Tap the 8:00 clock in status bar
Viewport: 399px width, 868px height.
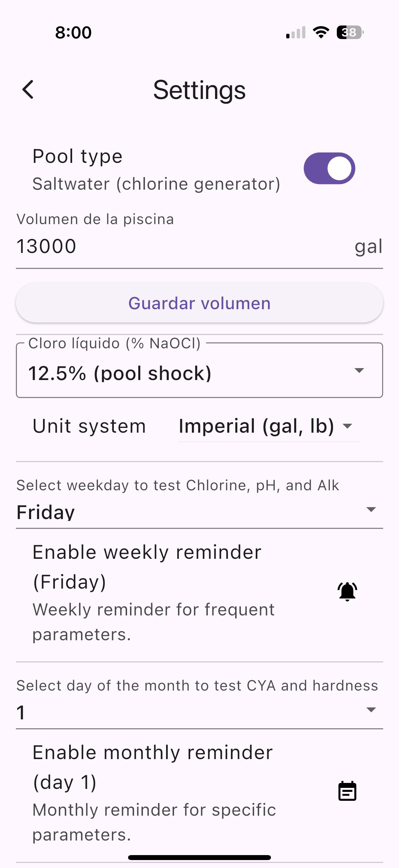click(x=73, y=33)
